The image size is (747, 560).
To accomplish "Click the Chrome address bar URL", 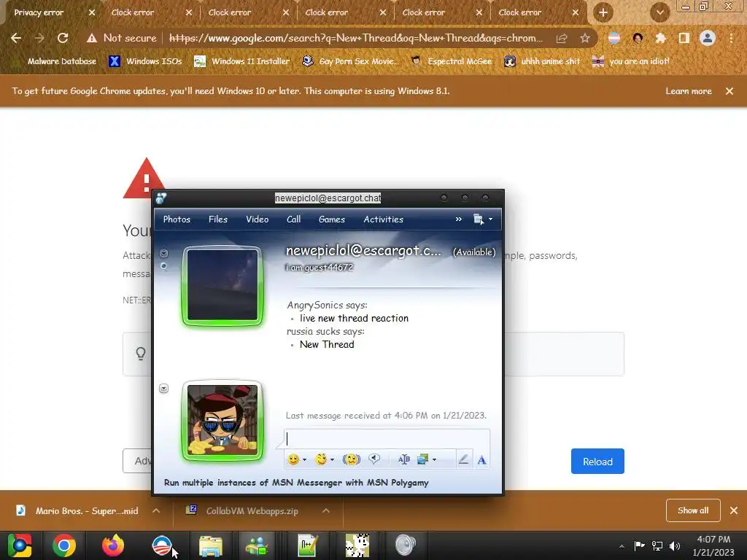I will [x=356, y=38].
